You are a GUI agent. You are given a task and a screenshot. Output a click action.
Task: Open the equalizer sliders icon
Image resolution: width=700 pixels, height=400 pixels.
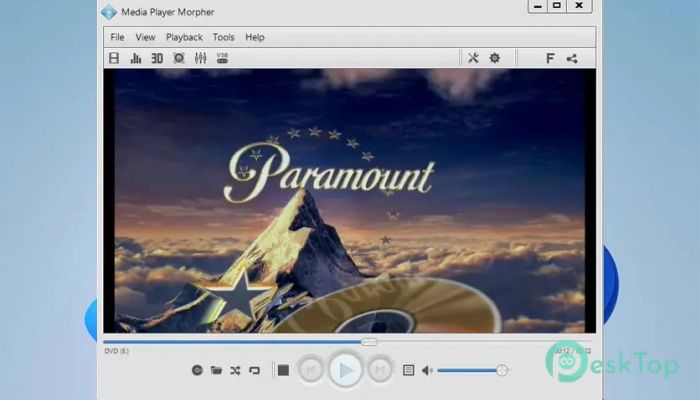click(200, 58)
